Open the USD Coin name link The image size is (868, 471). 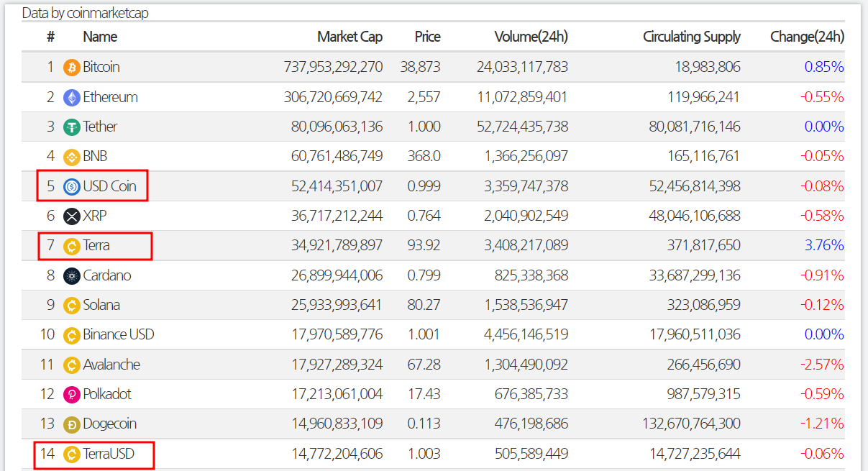[109, 186]
